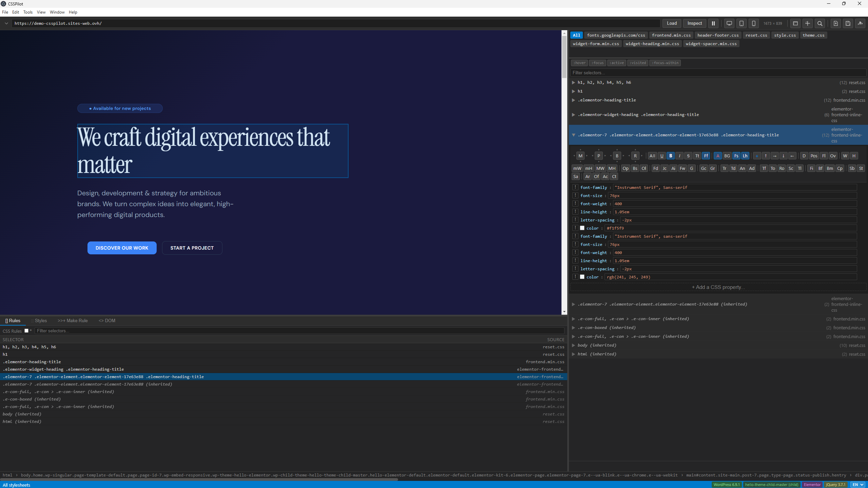The width and height of the screenshot is (868, 488).
Task: Click the pause icon in the toolbar
Action: click(x=713, y=23)
